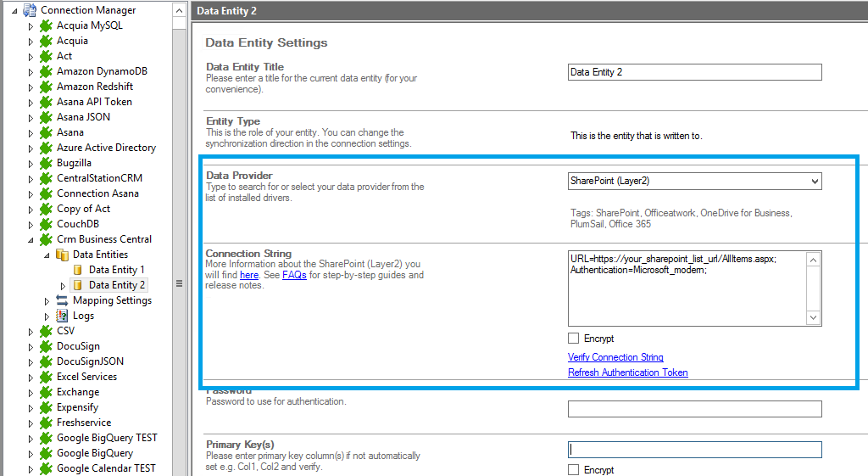The image size is (868, 476).
Task: Click the Data Entity 1 database icon
Action: click(x=78, y=270)
